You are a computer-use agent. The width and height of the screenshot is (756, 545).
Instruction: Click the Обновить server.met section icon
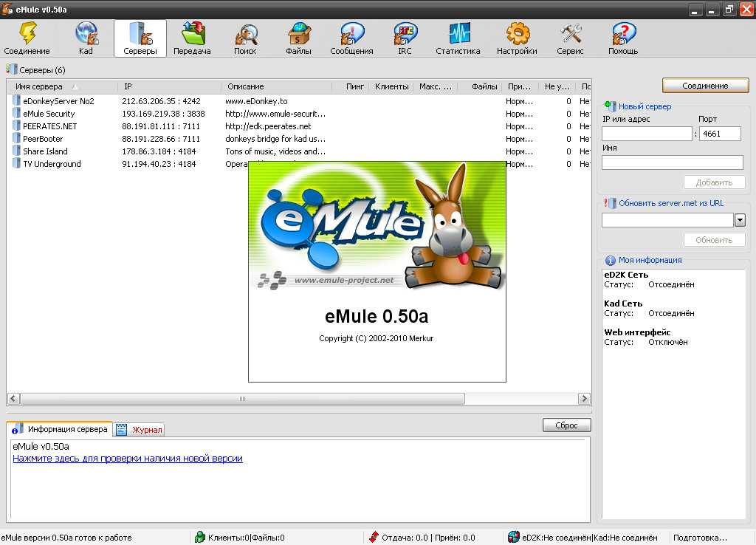coord(609,203)
